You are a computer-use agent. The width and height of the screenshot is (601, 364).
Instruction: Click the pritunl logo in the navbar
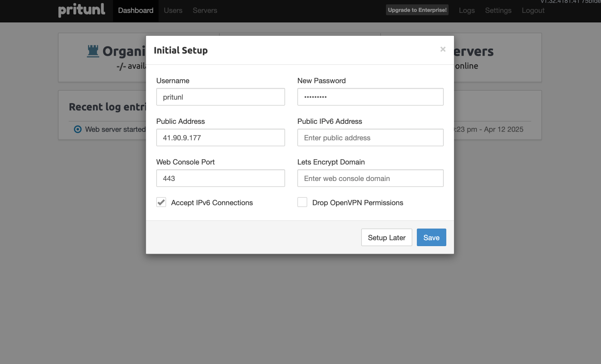[x=82, y=10]
